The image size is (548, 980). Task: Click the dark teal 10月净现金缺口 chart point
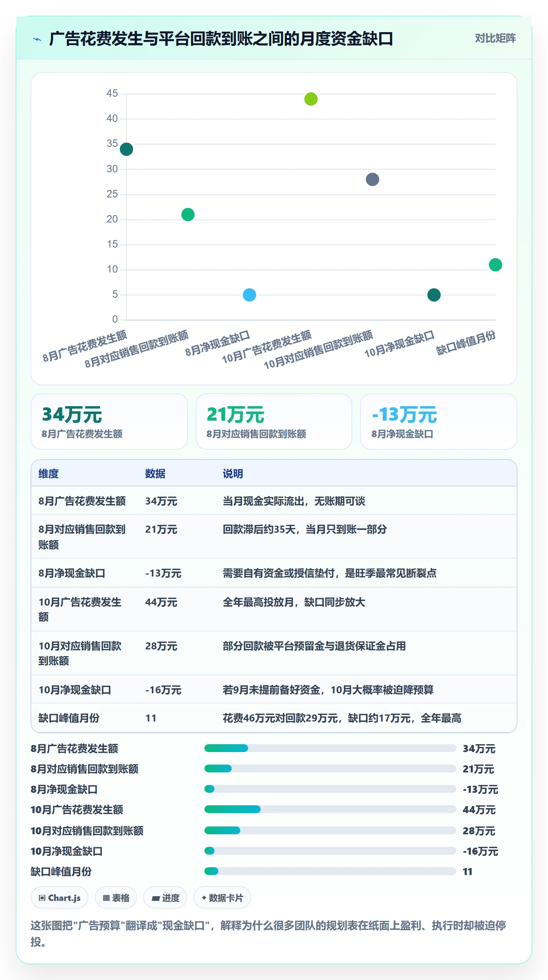434,295
